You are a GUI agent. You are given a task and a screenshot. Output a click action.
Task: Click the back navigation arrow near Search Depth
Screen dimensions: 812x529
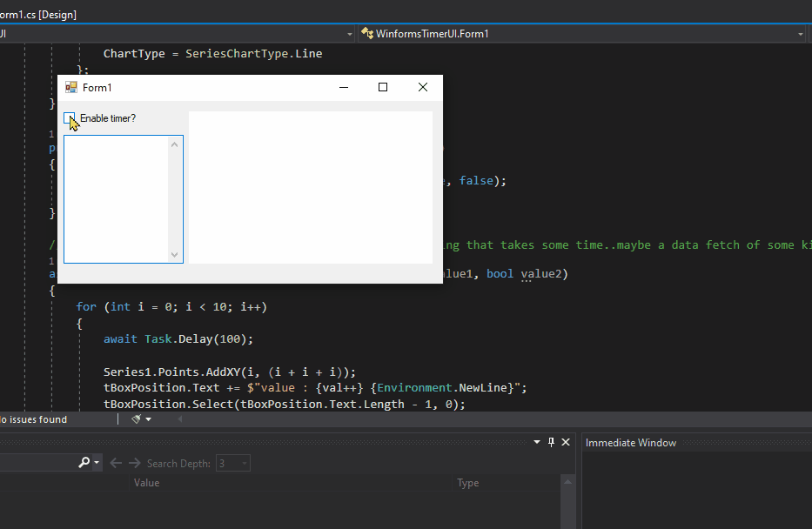coord(116,462)
